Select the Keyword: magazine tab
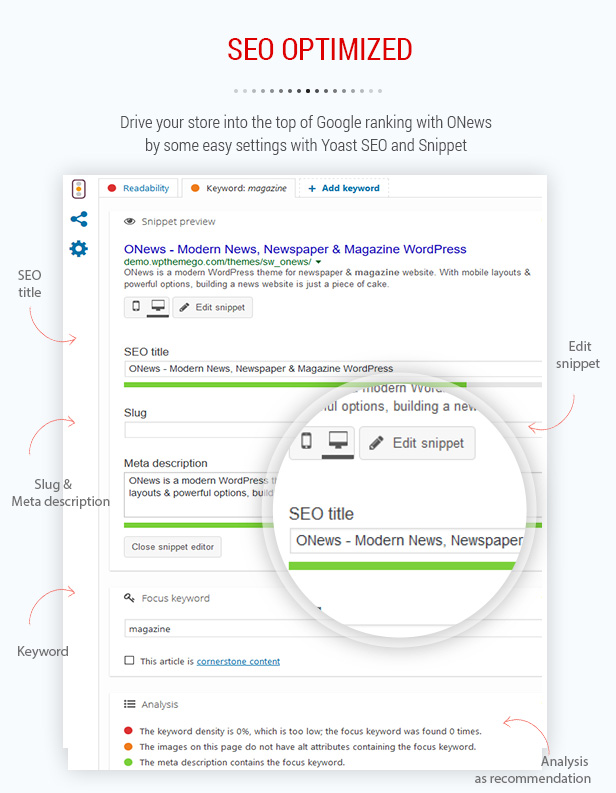Image resolution: width=616 pixels, height=793 pixels. (238, 188)
